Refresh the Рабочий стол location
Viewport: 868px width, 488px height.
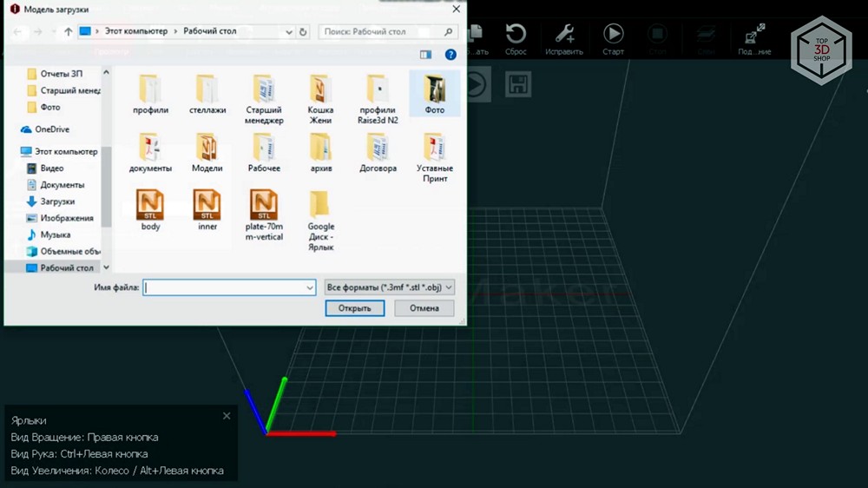(x=303, y=32)
